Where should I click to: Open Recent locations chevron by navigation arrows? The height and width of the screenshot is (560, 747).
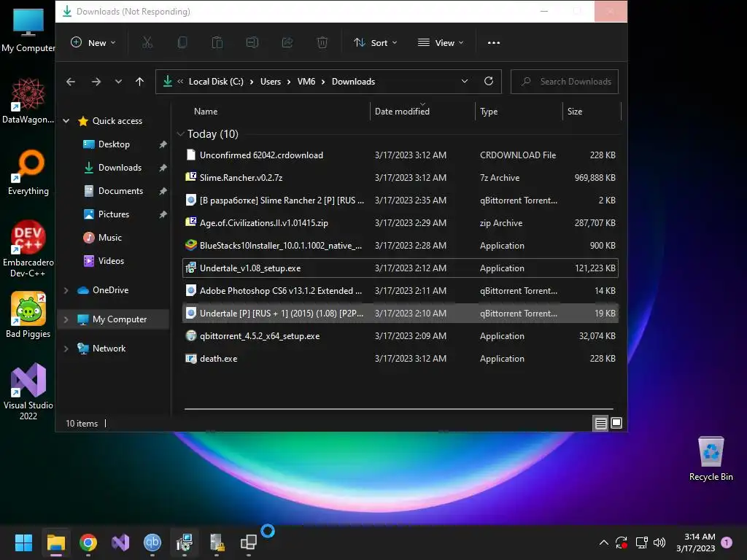pyautogui.click(x=118, y=82)
